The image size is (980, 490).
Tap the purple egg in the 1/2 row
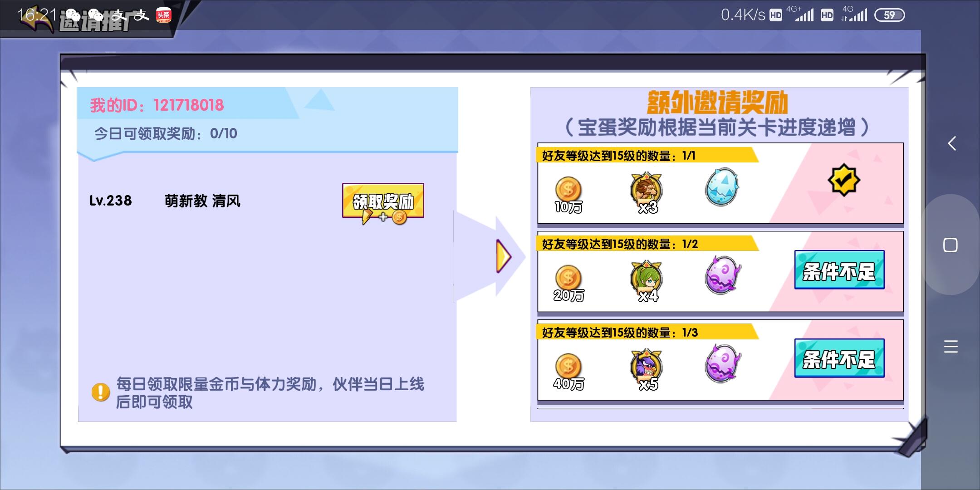(723, 275)
